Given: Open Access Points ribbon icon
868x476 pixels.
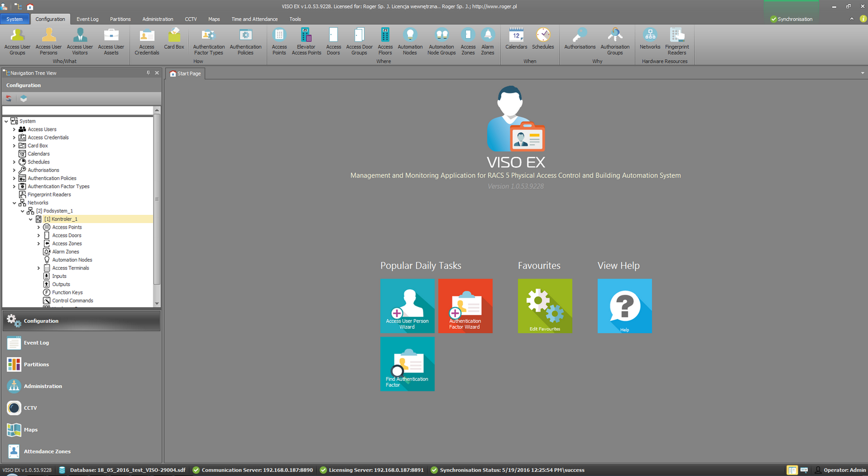Looking at the screenshot, I should coord(279,42).
